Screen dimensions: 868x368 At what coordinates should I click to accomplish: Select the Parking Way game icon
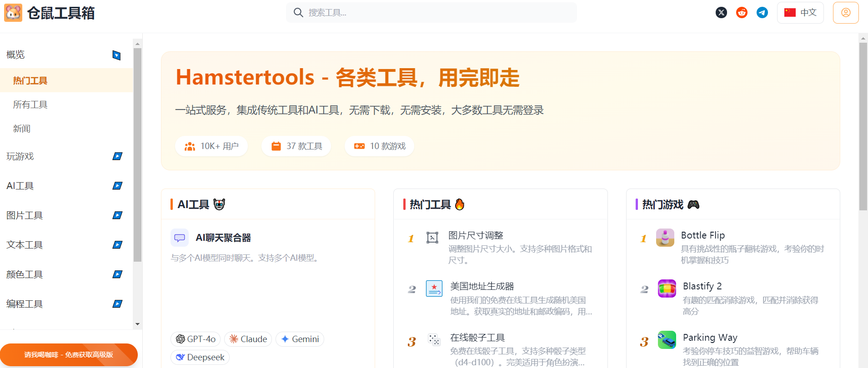coord(667,340)
